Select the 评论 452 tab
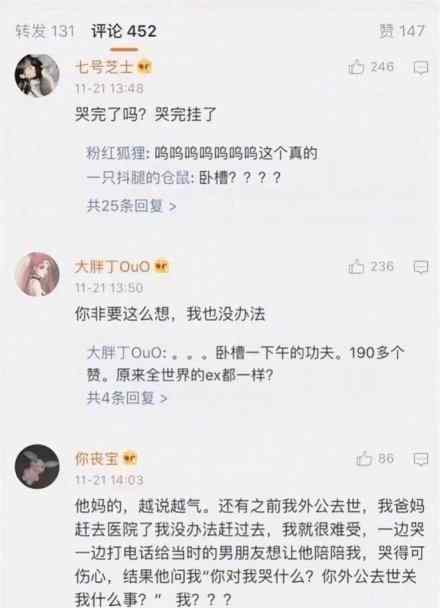440x608 pixels. 124,31
